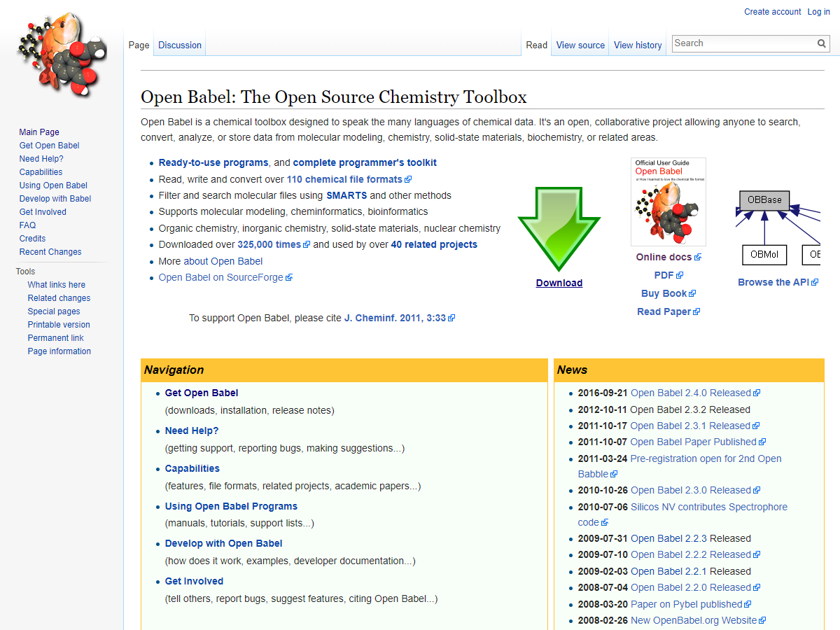Open the Read tab

(x=536, y=45)
